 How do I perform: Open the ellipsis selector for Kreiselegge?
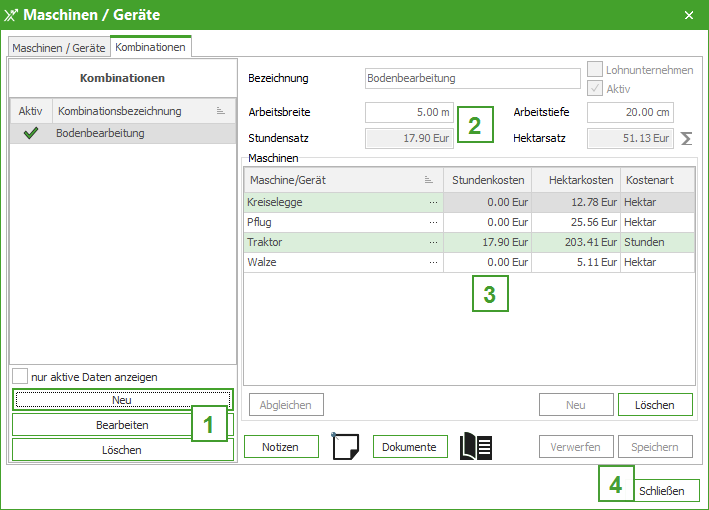[433, 202]
